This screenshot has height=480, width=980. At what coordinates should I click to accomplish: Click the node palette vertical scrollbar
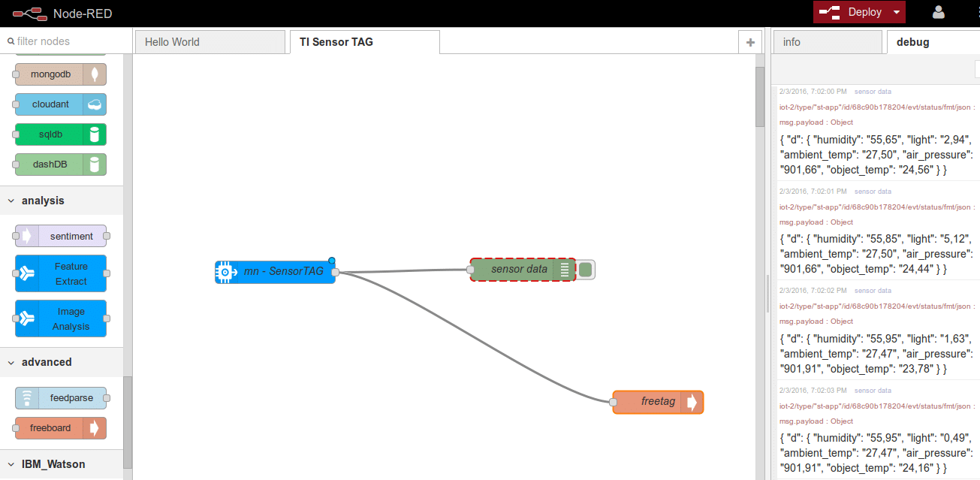point(128,421)
